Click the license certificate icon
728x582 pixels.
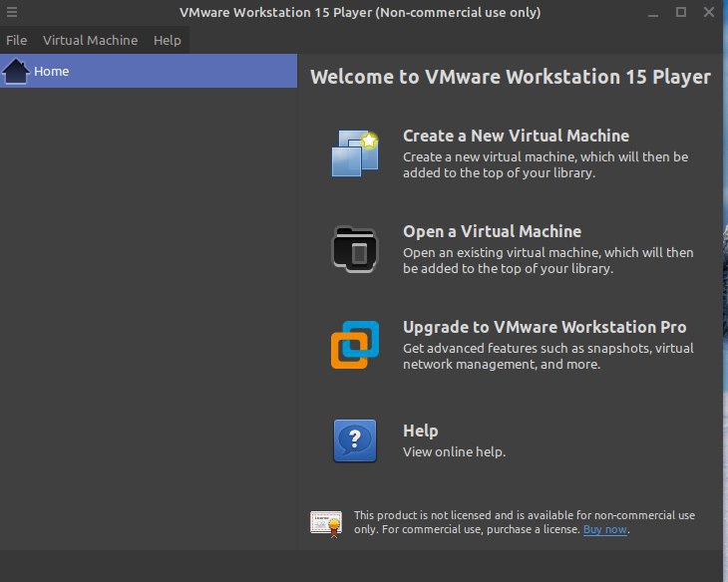326,523
